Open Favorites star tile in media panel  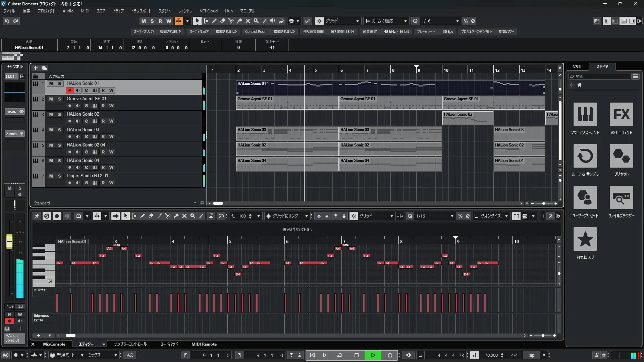click(x=585, y=239)
